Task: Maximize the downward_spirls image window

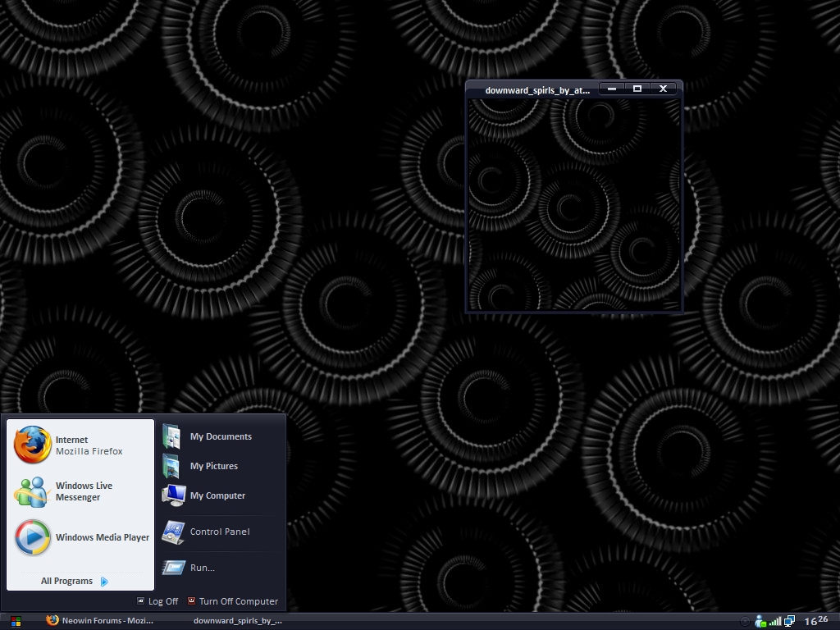Action: click(637, 89)
